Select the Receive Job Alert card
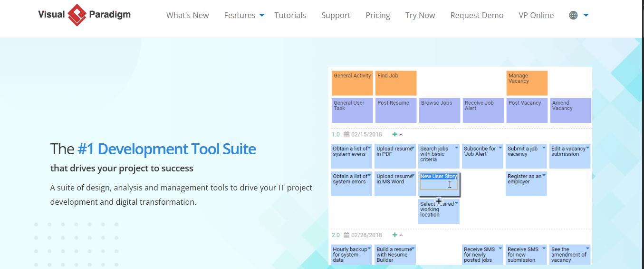Screen dimensions: 644x269 click(x=483, y=110)
